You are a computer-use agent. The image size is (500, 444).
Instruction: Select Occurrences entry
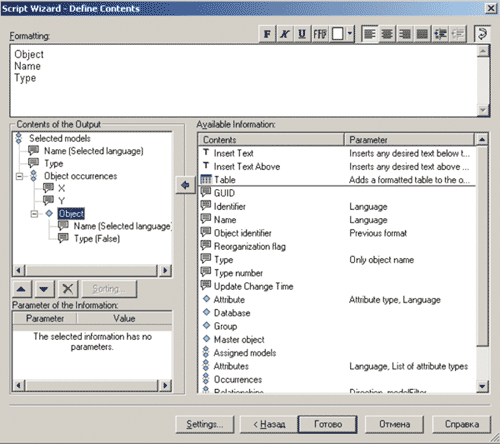[238, 380]
